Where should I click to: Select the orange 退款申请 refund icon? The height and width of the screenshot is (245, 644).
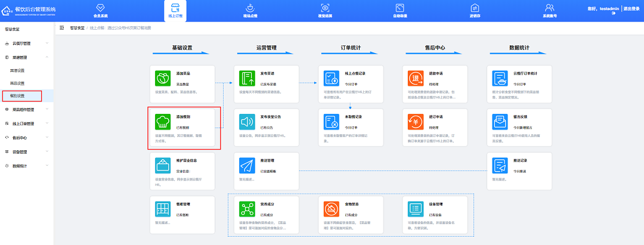(415, 79)
